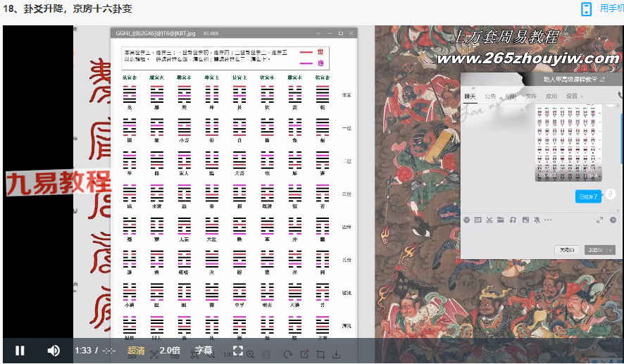Image resolution: width=624 pixels, height=364 pixels.
Task: Click the phone icon at top right
Action: (x=586, y=8)
